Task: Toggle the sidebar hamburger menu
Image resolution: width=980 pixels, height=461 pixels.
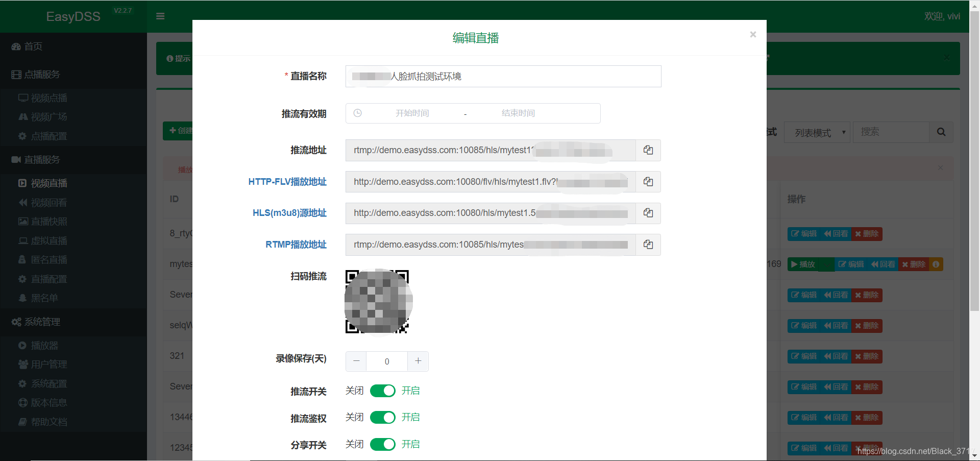Action: pos(160,16)
